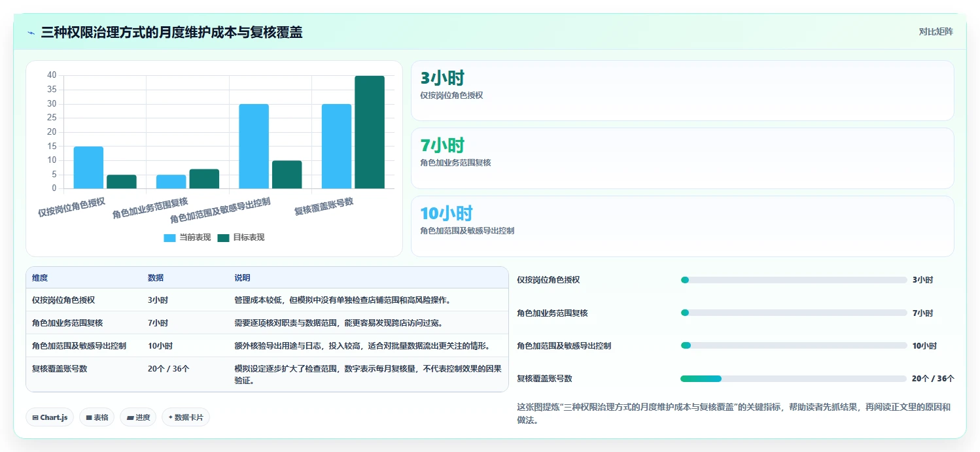Click the 角色加范围及敏感导出控制 progress bar
This screenshot has width=980, height=452.
pos(794,345)
